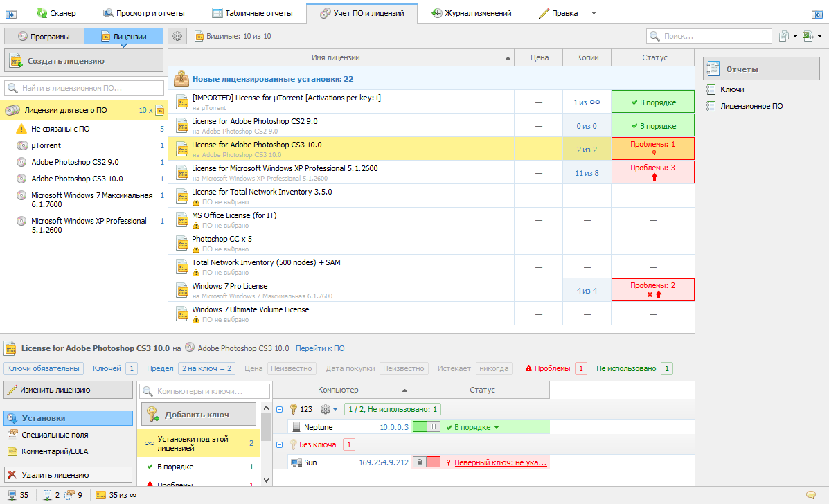Click the 'Добавить ключ' button
This screenshot has width=829, height=504.
click(199, 414)
